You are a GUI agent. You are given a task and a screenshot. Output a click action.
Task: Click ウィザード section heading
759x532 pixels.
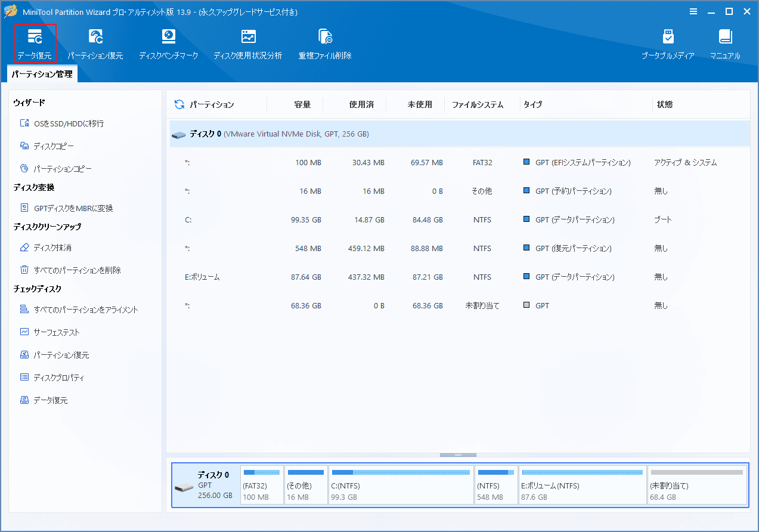[x=29, y=103]
